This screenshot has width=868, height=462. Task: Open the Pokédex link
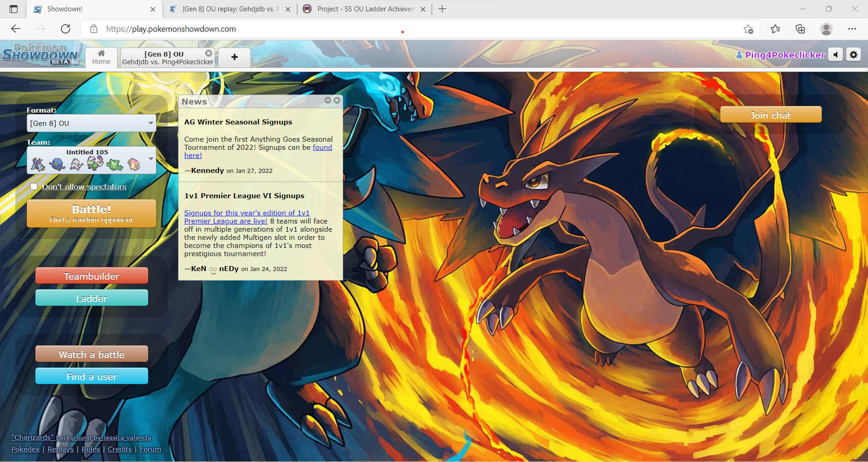(x=25, y=449)
